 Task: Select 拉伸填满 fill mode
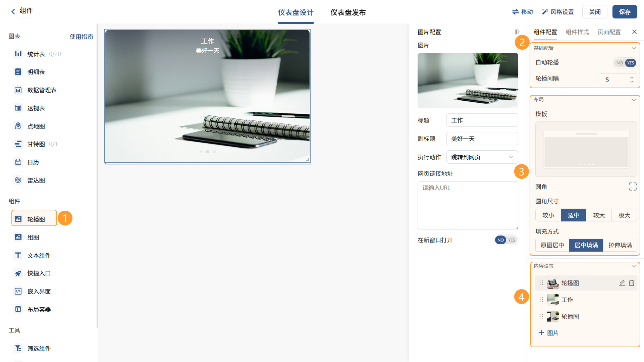pos(620,245)
